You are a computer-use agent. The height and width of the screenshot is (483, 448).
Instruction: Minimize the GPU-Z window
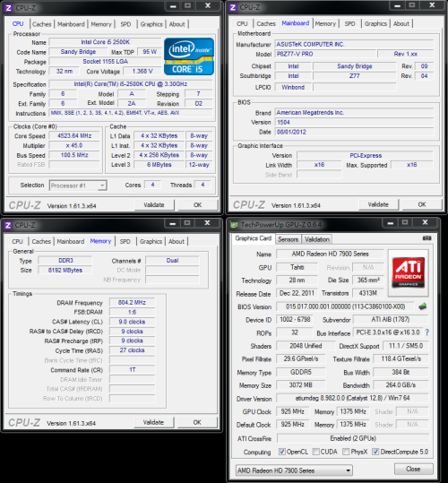pyautogui.click(x=391, y=223)
